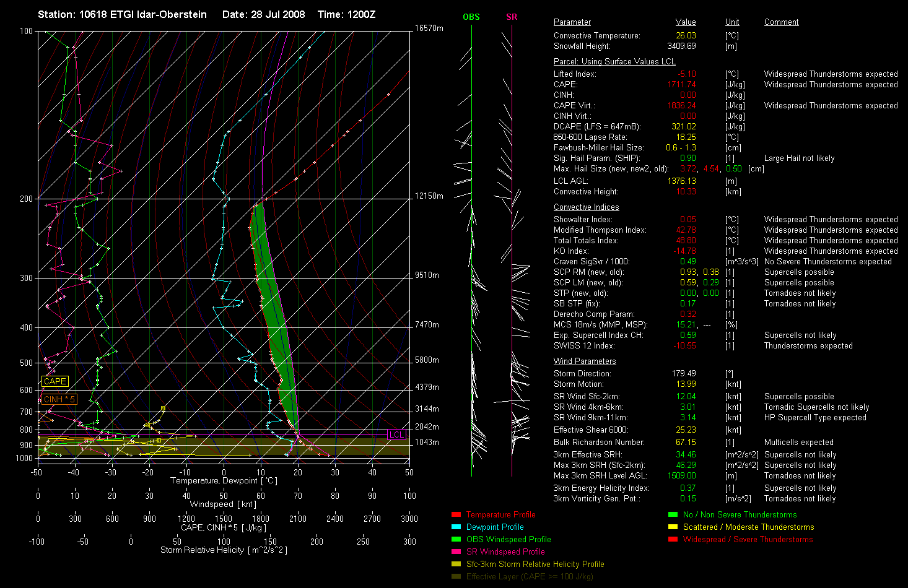Click the Station 10618 ETGI Idar-Oberstein title
Image resolution: width=908 pixels, height=588 pixels.
click(122, 14)
